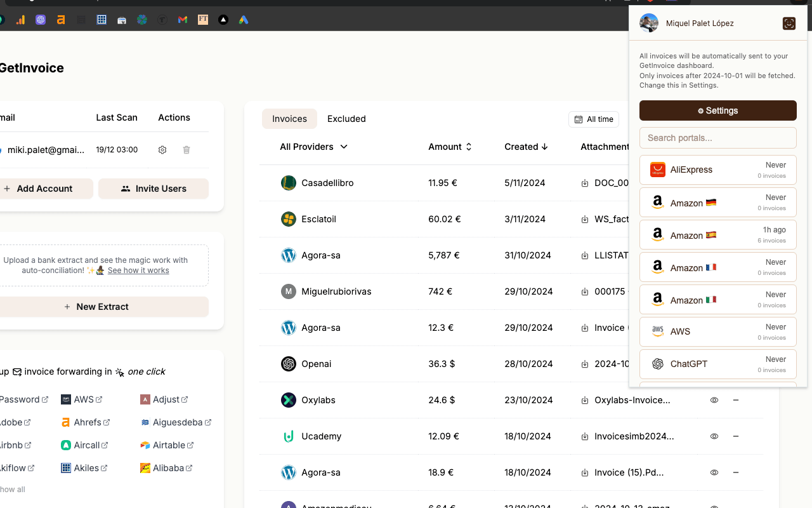Delete the miki.palet account with trash icon
Viewport: 812px width, 508px height.
click(x=186, y=149)
